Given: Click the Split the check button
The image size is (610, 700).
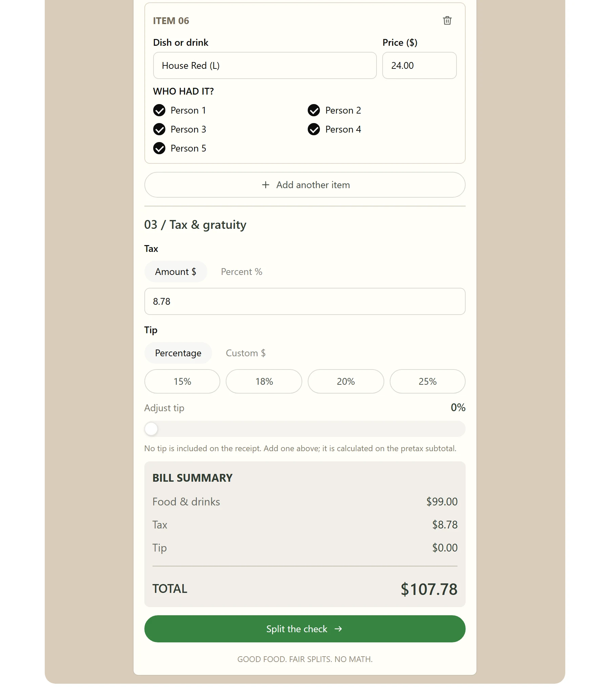Looking at the screenshot, I should click(x=305, y=629).
